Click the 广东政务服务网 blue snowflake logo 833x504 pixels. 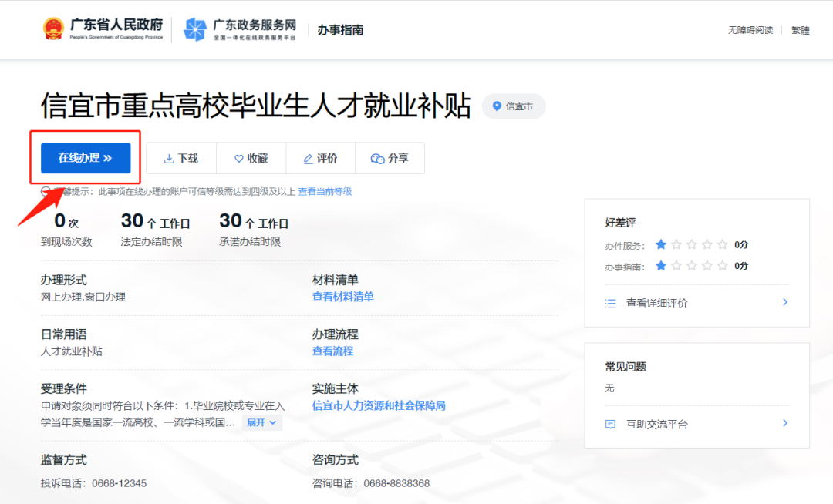(x=194, y=29)
